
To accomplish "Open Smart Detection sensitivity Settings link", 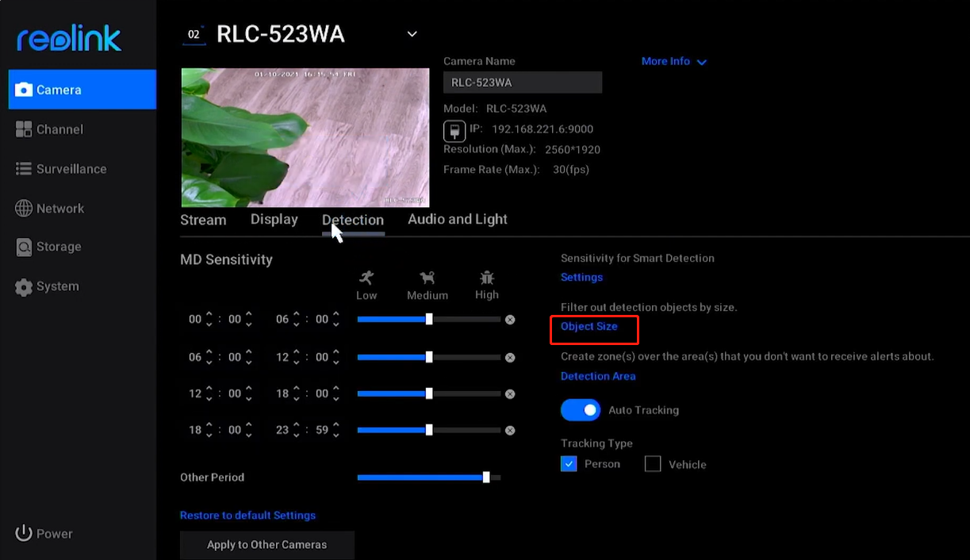I will click(581, 278).
